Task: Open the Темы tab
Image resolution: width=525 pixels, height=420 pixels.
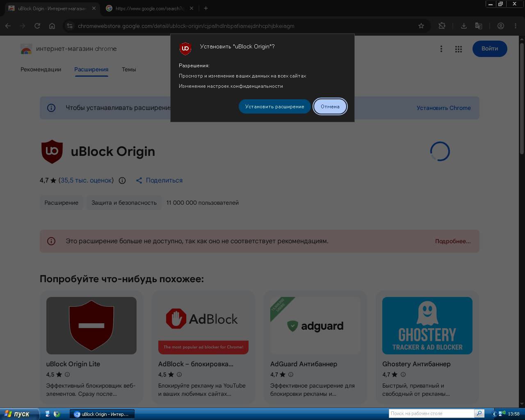Action: coord(129,69)
